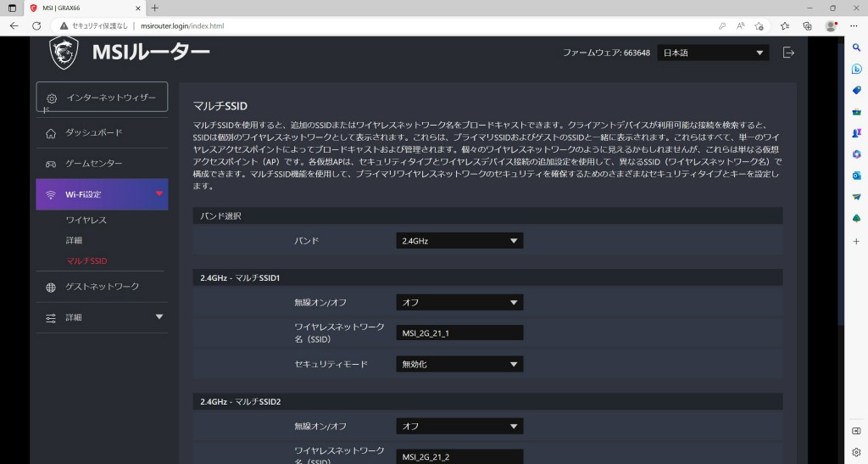Open 無線オン/オフ dropdown for マルチSSID2
This screenshot has height=464, width=868.
(x=459, y=427)
